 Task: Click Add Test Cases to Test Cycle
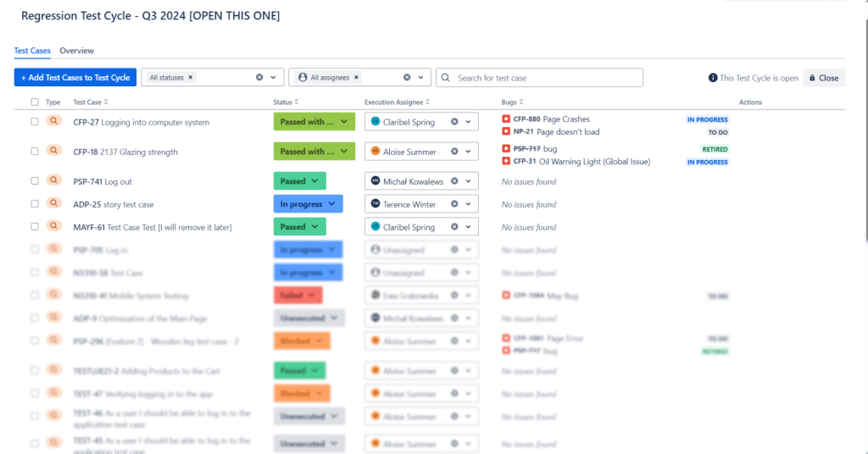75,77
